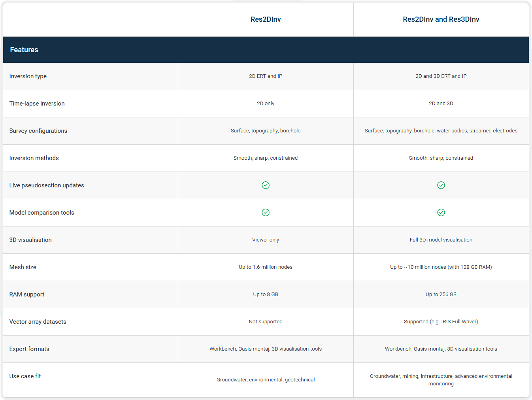The width and height of the screenshot is (532, 400).
Task: Click the Model comparison checkmark in Res2DInv and Res3DInv column
Action: (441, 213)
